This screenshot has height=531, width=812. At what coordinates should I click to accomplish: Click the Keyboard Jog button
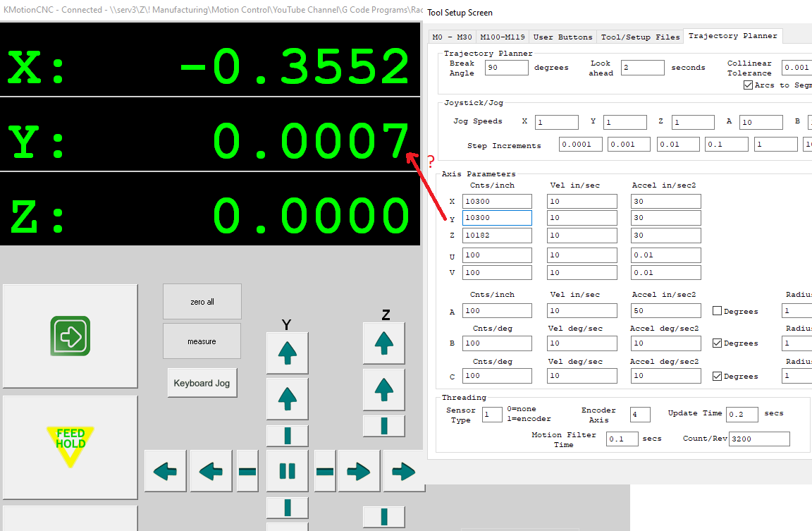pyautogui.click(x=202, y=383)
